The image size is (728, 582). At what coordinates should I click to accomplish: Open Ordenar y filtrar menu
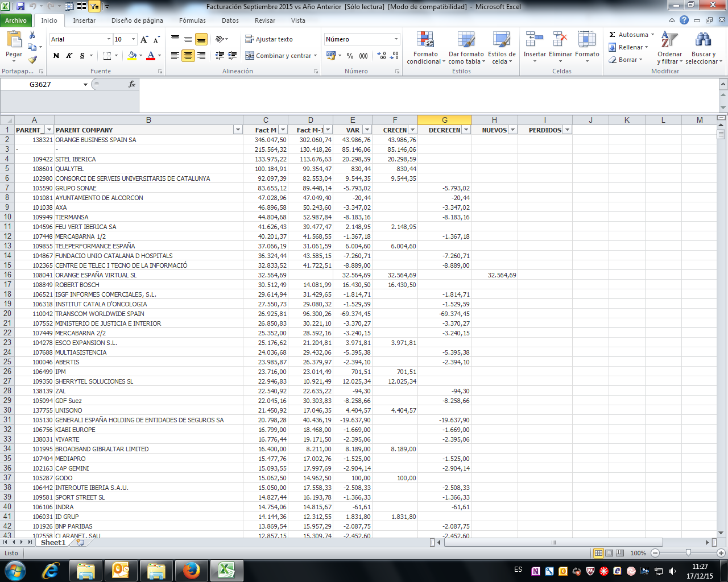(x=670, y=48)
